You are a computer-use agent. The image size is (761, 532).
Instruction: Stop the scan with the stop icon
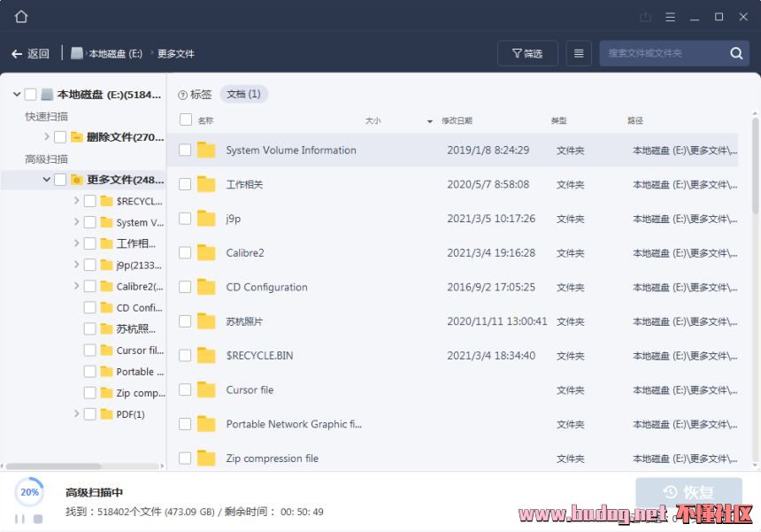click(x=38, y=519)
